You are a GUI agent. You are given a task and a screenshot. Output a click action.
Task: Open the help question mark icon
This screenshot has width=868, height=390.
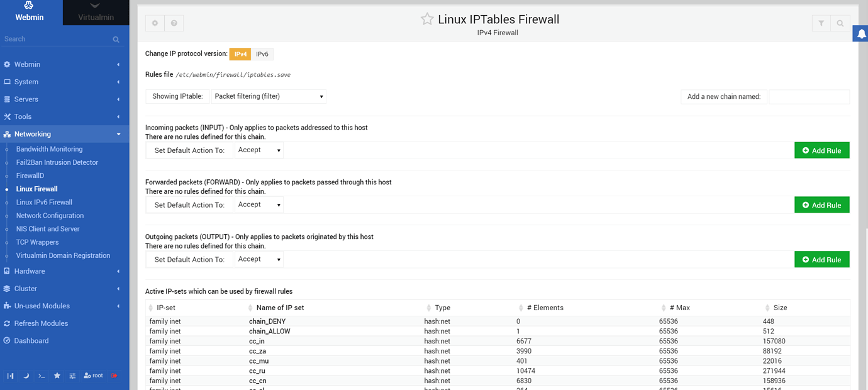point(174,23)
